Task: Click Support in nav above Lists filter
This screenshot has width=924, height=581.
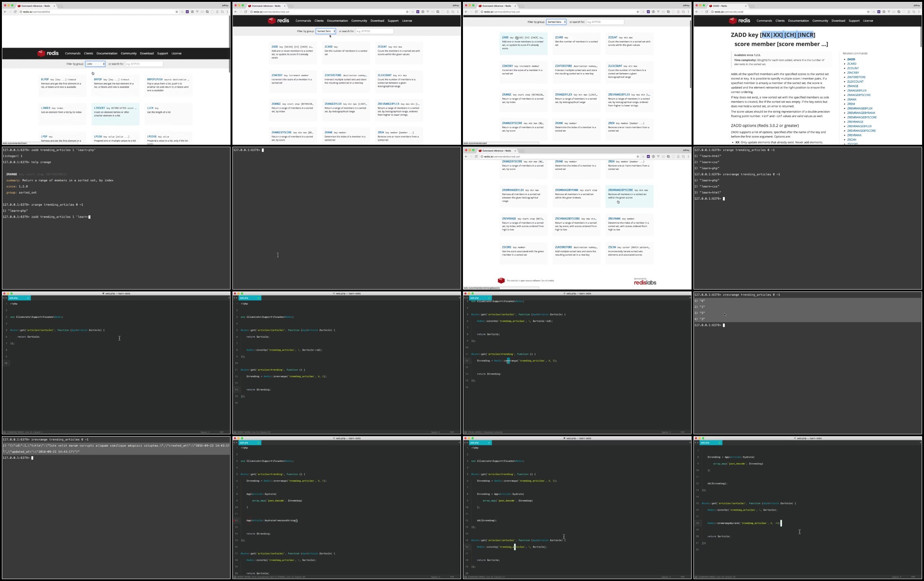Action: pyautogui.click(x=162, y=53)
